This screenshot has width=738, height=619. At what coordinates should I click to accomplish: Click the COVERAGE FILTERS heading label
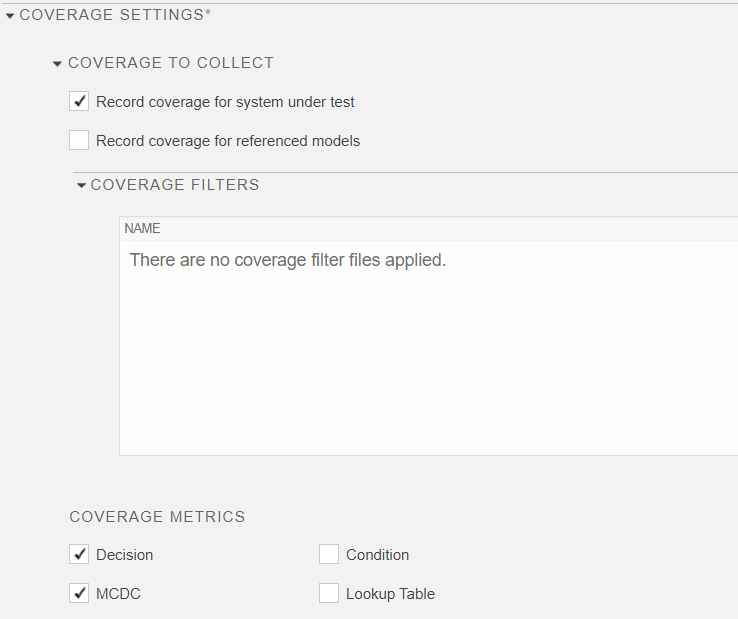(x=174, y=185)
